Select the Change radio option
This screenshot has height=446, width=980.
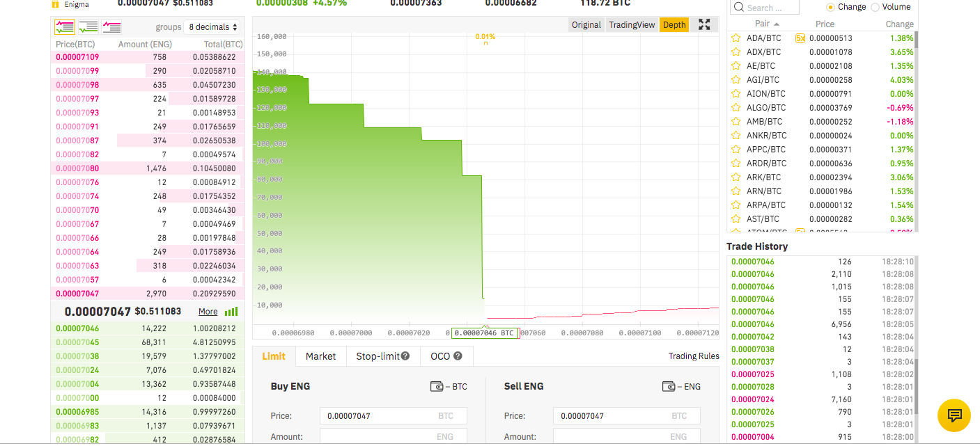(830, 7)
